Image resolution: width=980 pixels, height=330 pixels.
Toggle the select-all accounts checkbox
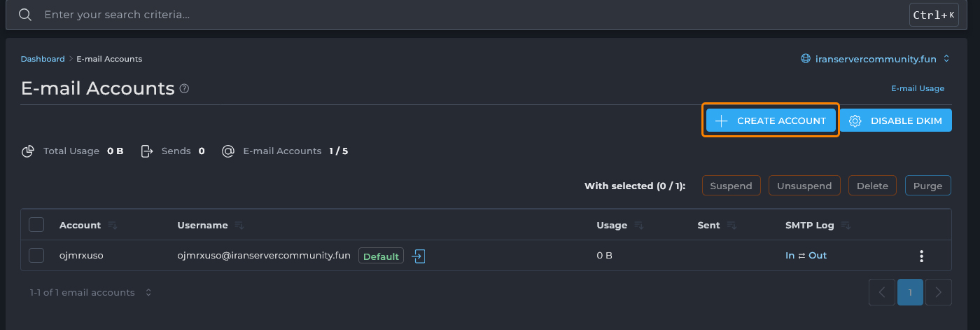coord(36,225)
